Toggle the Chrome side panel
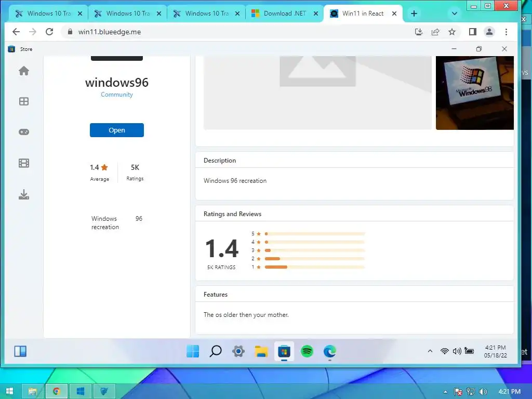The width and height of the screenshot is (532, 399). tap(473, 32)
